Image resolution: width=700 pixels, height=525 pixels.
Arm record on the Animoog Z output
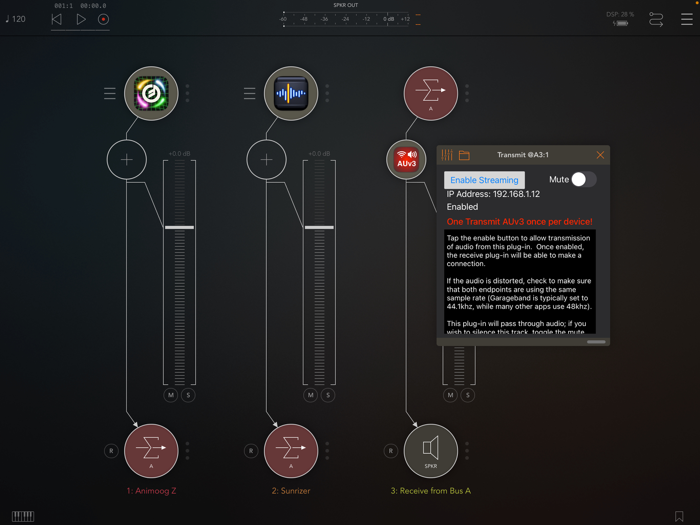click(111, 451)
